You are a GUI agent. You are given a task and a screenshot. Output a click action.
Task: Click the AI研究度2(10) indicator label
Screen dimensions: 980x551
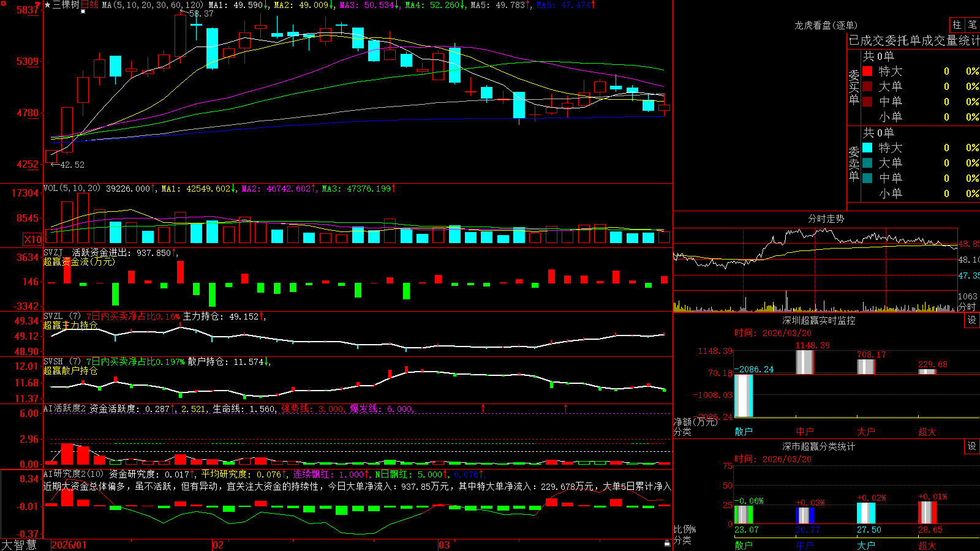point(73,474)
